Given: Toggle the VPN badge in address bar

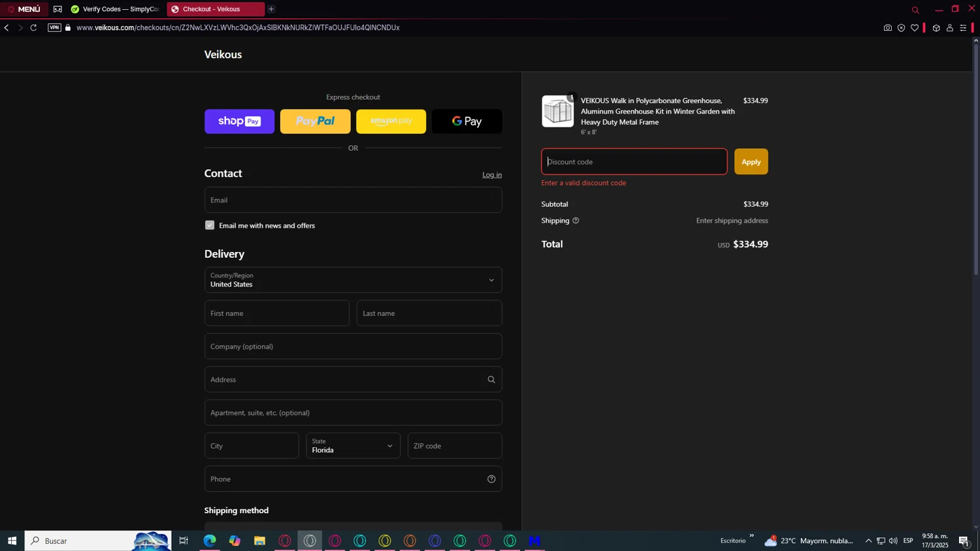Looking at the screenshot, I should [x=54, y=27].
